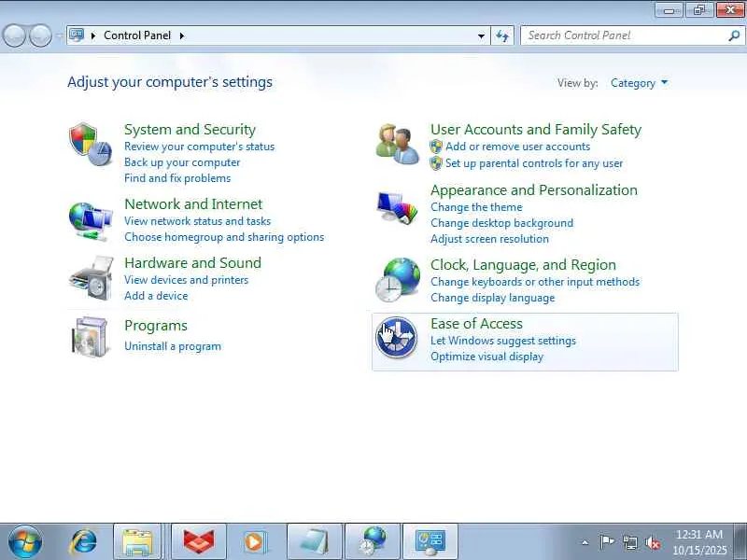Image resolution: width=747 pixels, height=560 pixels.
Task: Open the Programs disc box icon
Action: click(90, 337)
